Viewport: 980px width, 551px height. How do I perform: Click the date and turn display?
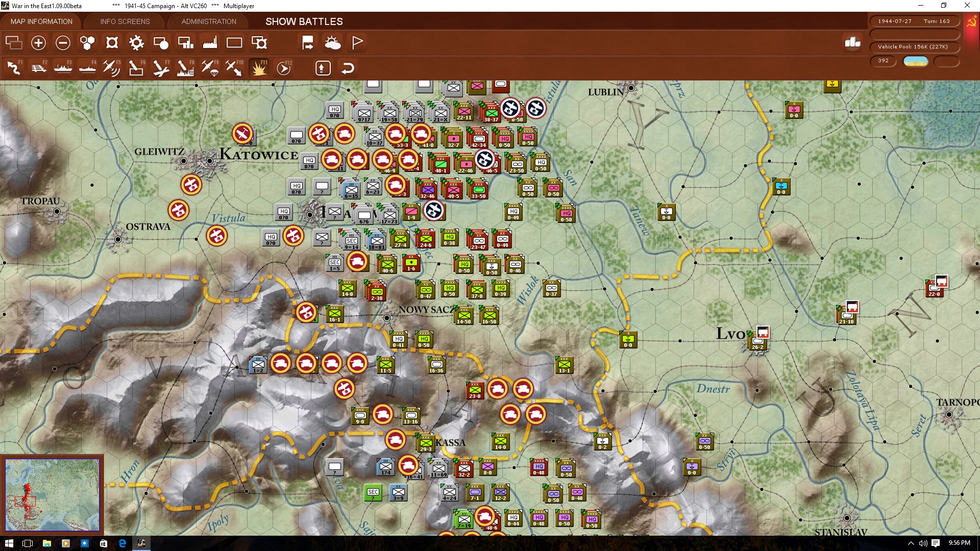pyautogui.click(x=914, y=21)
